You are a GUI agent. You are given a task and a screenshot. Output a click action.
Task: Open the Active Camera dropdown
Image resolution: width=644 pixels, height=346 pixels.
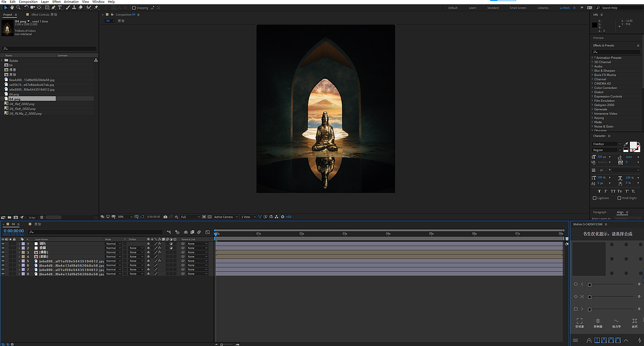[225, 217]
